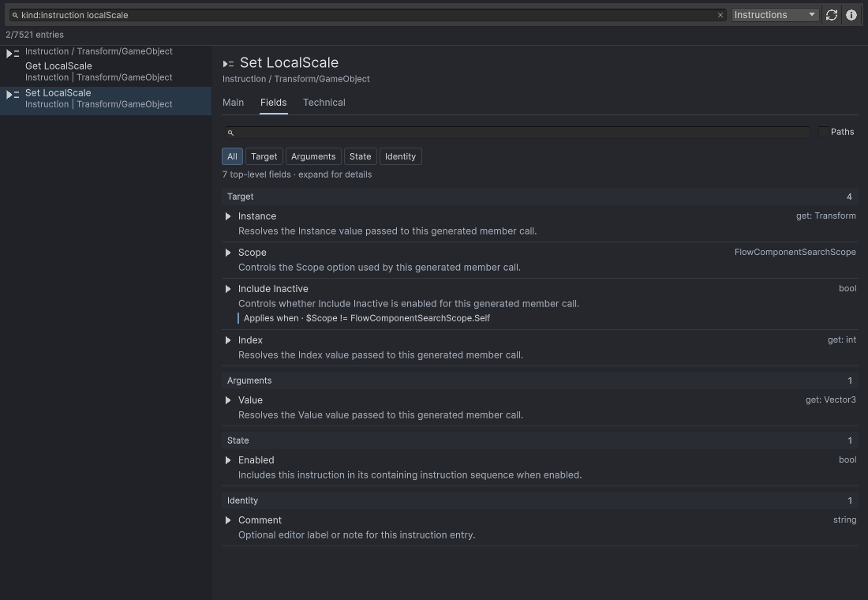Filter fields by State
Screen dimensions: 868x600
361,156
